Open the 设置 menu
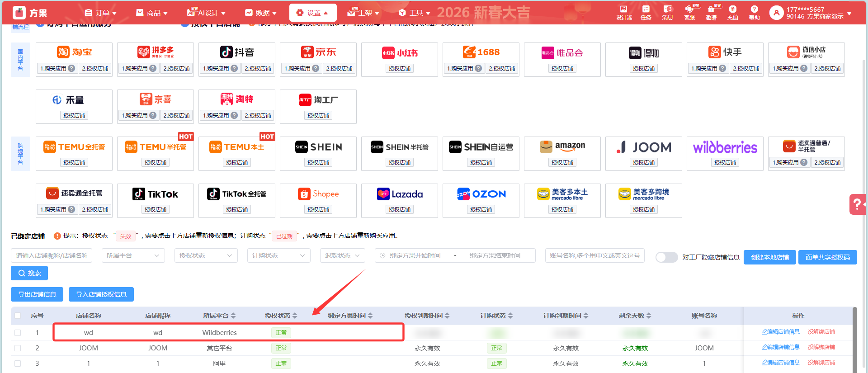This screenshot has height=373, width=868. click(x=313, y=13)
